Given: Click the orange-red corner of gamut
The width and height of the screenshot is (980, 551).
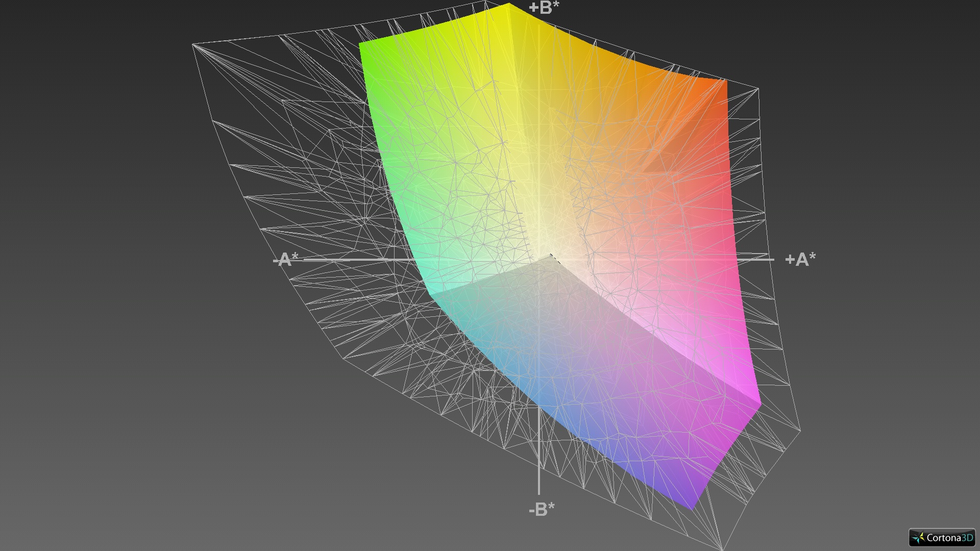Looking at the screenshot, I should coord(721,87).
